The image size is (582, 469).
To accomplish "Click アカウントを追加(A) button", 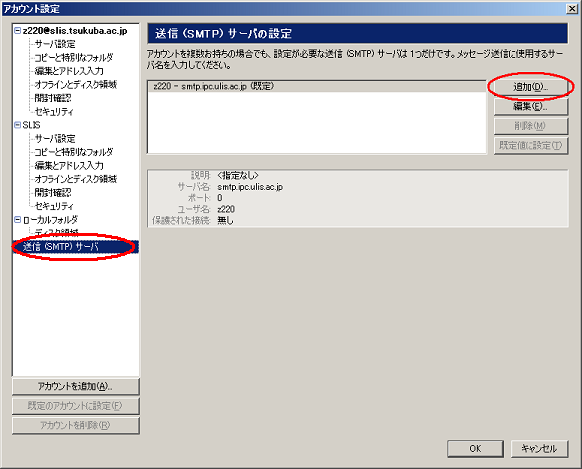I will tap(76, 386).
